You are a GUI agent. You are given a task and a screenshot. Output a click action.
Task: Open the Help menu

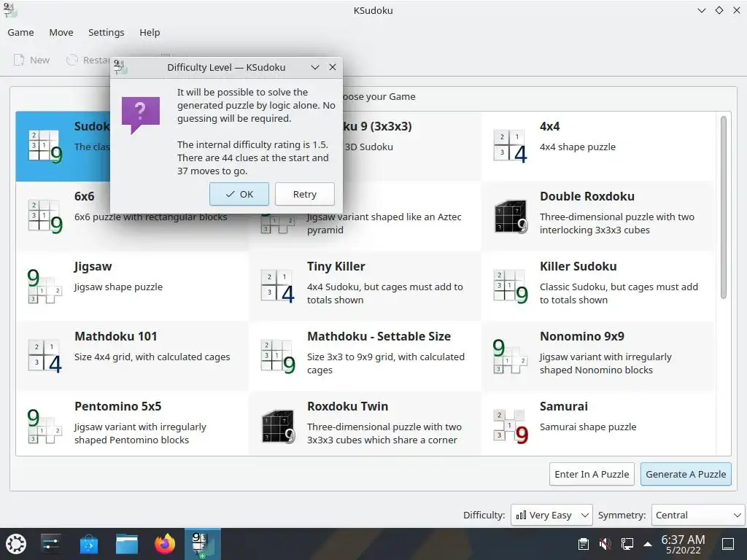(x=150, y=32)
